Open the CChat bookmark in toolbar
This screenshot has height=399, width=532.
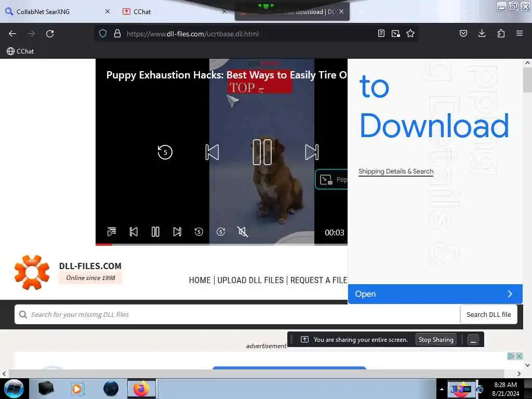tap(20, 51)
